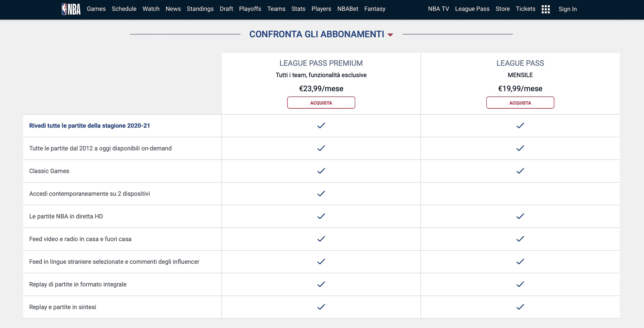Click League Pass checkmark for Feed video e radio
The image size is (644, 328).
tap(520, 239)
